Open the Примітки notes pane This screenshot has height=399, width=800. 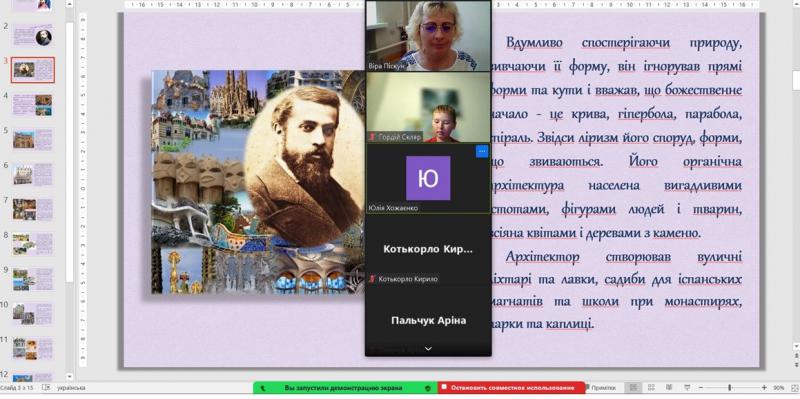pos(600,388)
